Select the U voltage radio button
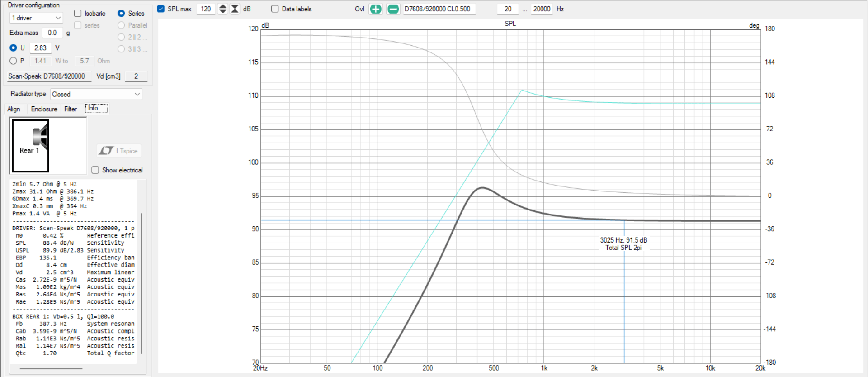 click(x=13, y=48)
